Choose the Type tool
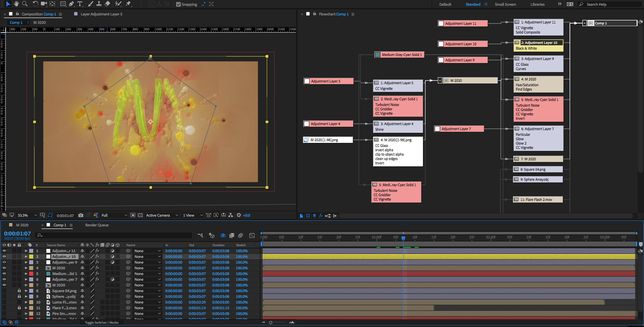 coord(80,4)
